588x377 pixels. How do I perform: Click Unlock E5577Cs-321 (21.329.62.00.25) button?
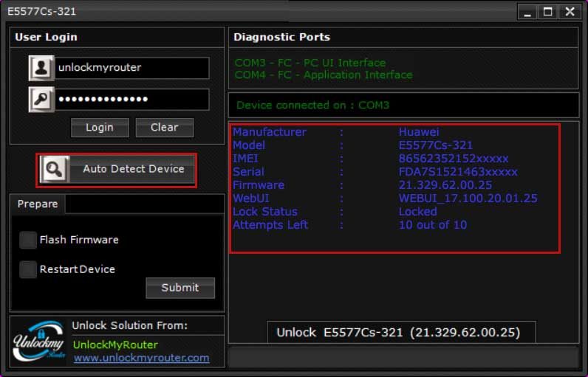click(x=401, y=332)
